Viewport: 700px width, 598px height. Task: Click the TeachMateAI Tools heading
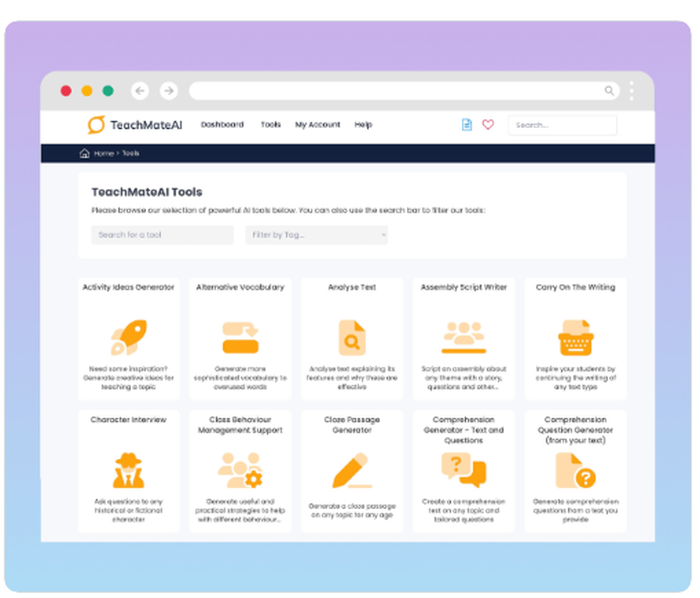[x=147, y=192]
